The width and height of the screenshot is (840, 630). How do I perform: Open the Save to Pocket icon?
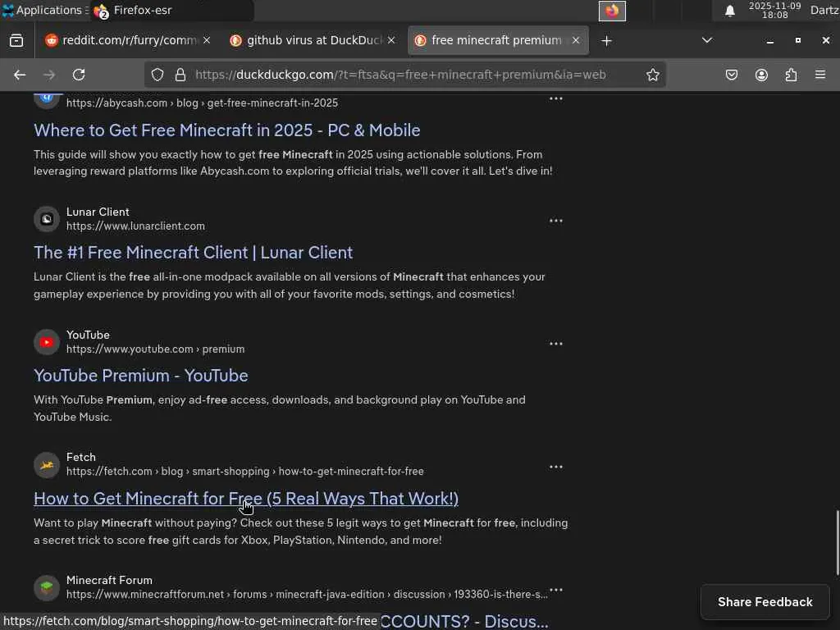tap(731, 75)
